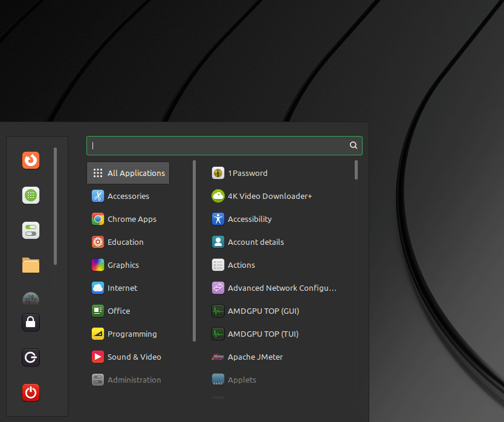Open AMDGPU TOP (GUI)

(x=263, y=311)
